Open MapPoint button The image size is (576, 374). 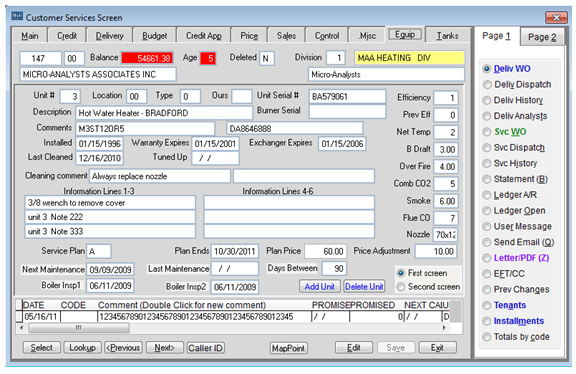click(x=288, y=348)
